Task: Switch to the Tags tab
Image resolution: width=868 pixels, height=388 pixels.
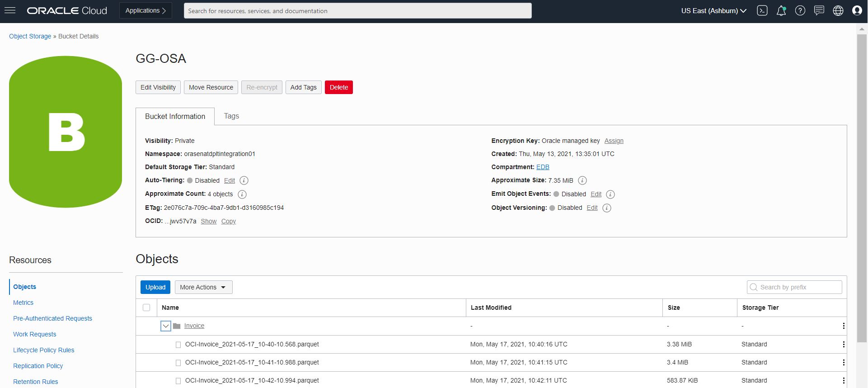Action: tap(231, 116)
